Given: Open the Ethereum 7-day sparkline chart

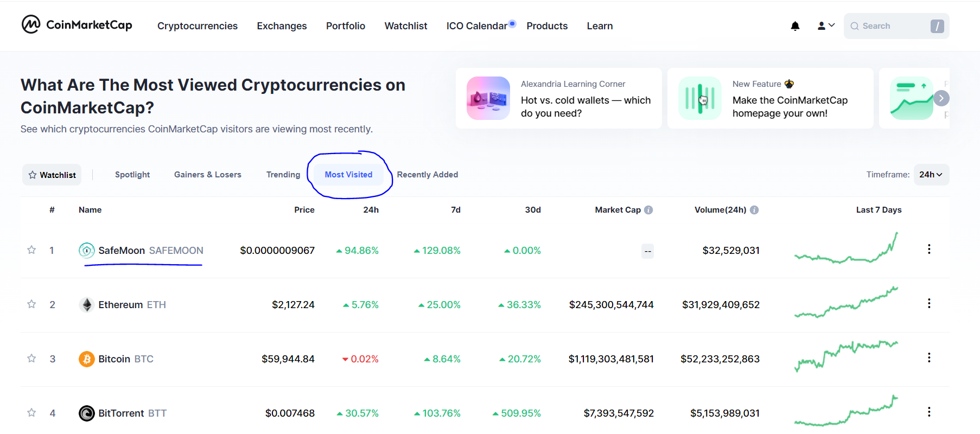Looking at the screenshot, I should coord(846,302).
